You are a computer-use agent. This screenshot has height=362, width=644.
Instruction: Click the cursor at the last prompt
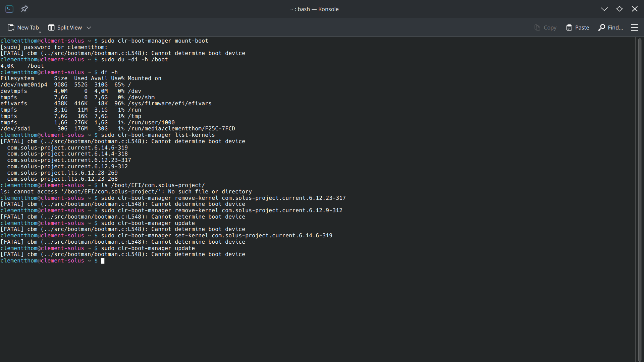point(103,261)
